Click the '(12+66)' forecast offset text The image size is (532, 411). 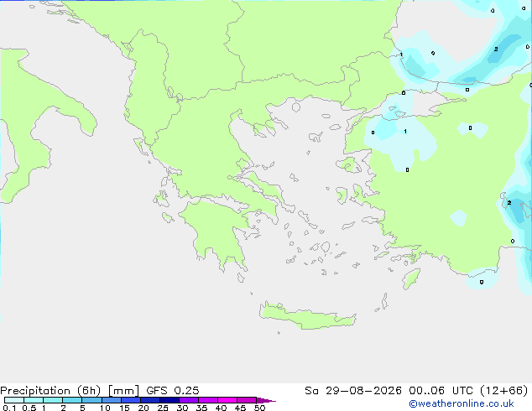tap(504, 391)
